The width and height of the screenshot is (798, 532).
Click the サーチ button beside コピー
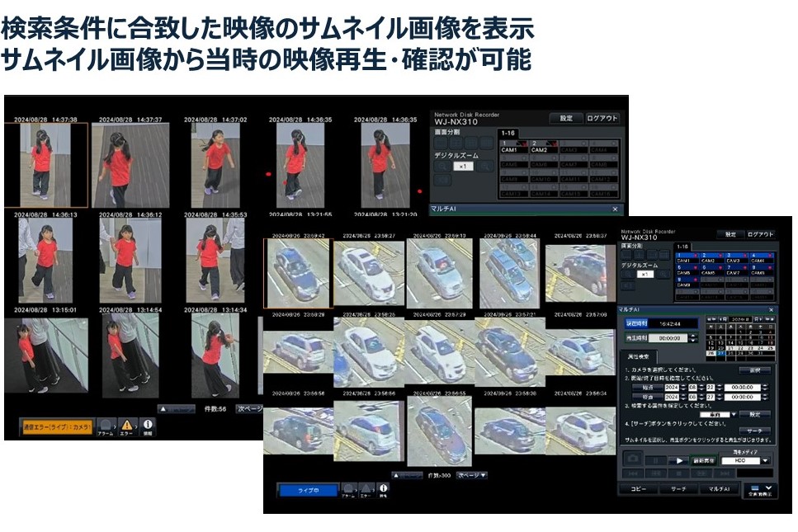pos(678,489)
